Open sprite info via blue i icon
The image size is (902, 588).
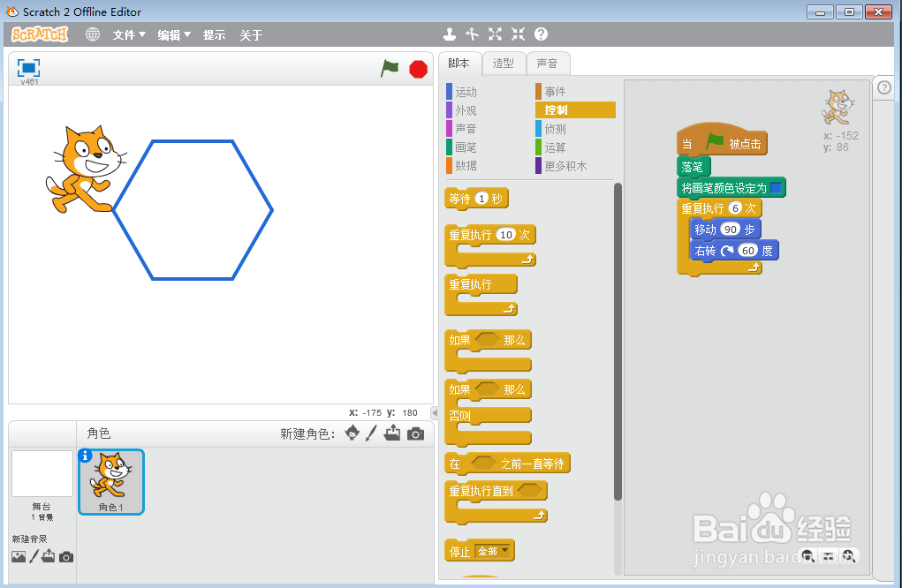tap(85, 456)
